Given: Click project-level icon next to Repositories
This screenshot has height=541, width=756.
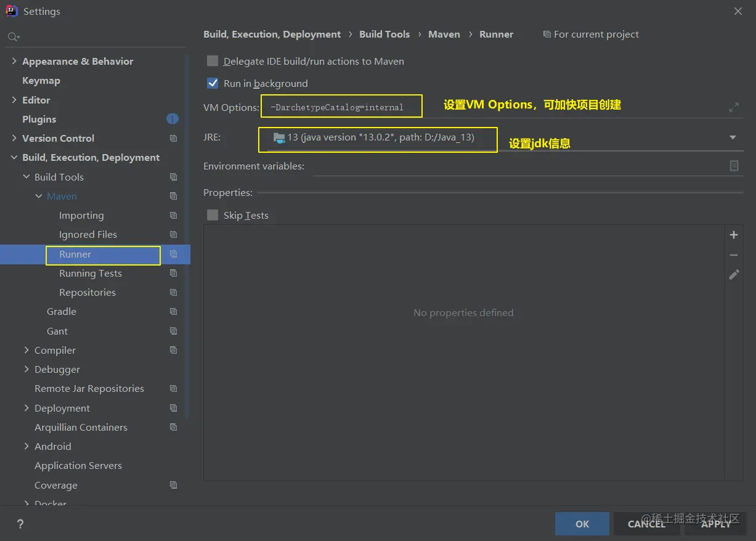Looking at the screenshot, I should [173, 292].
